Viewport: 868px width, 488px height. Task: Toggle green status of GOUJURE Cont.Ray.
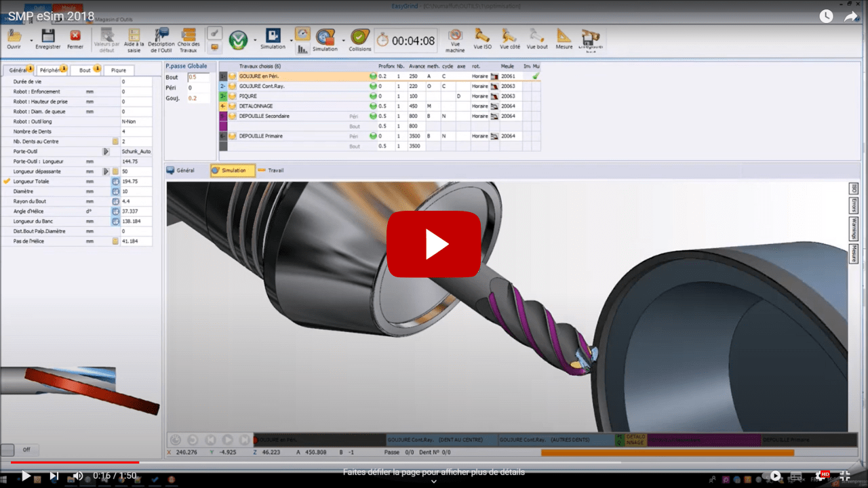tap(373, 87)
